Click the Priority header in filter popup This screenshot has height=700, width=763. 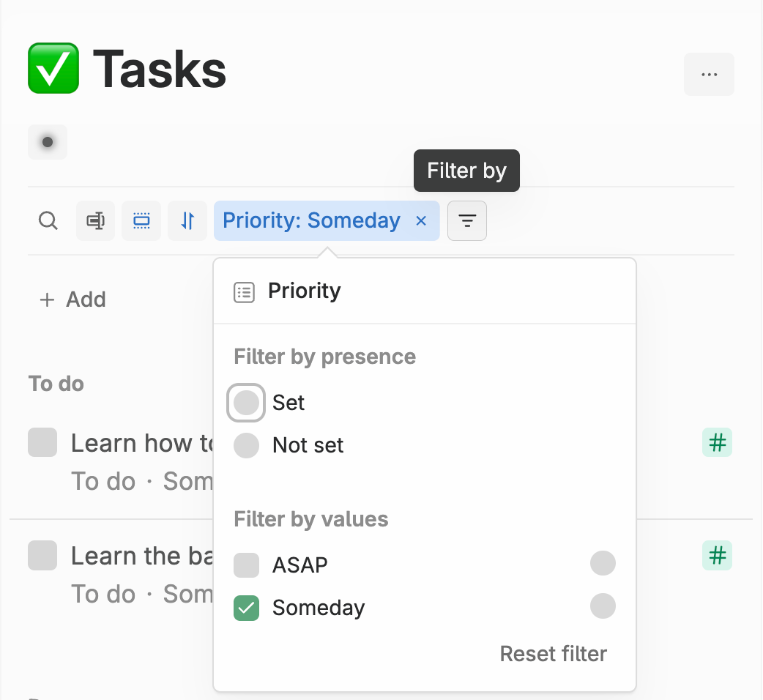click(304, 291)
